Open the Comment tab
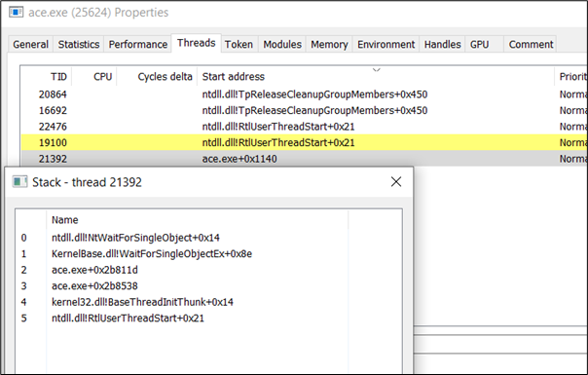Viewport: 588px width, 375px height. 531,44
